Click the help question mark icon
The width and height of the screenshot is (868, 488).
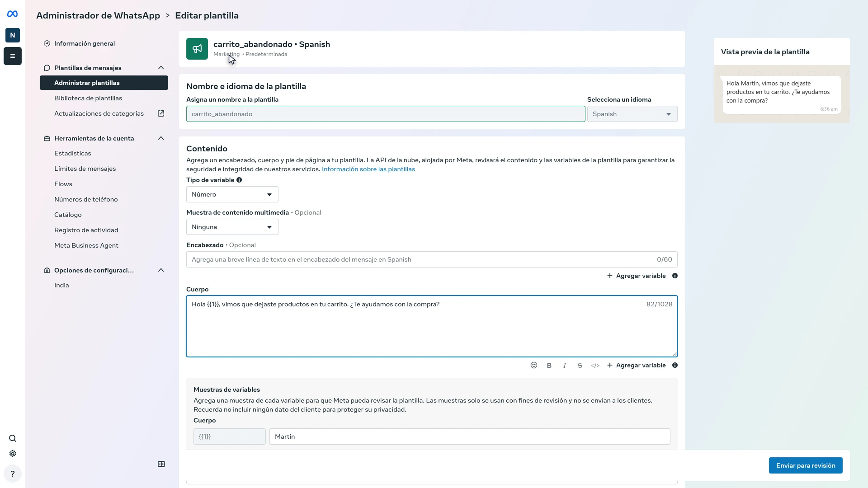click(13, 474)
